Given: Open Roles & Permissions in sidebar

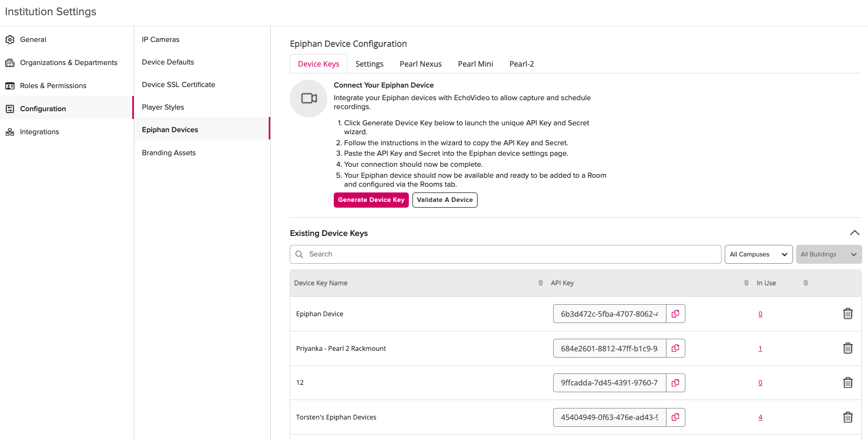Looking at the screenshot, I should click(x=53, y=85).
